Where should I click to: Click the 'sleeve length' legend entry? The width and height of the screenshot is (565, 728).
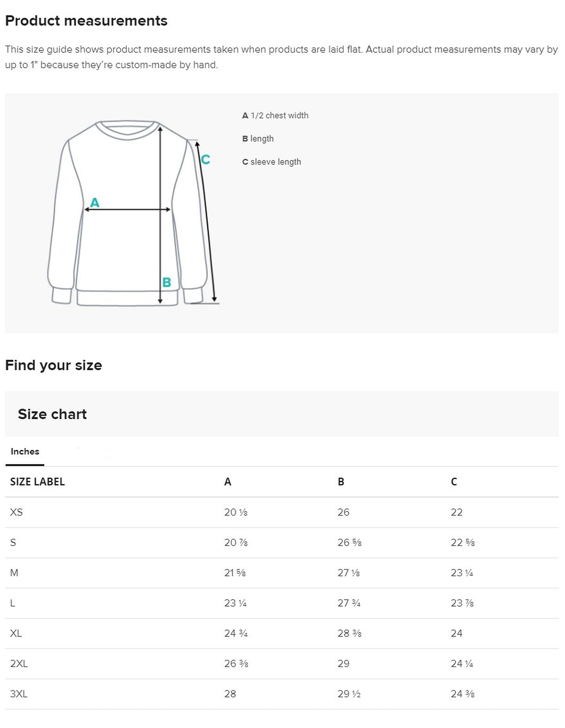click(271, 162)
